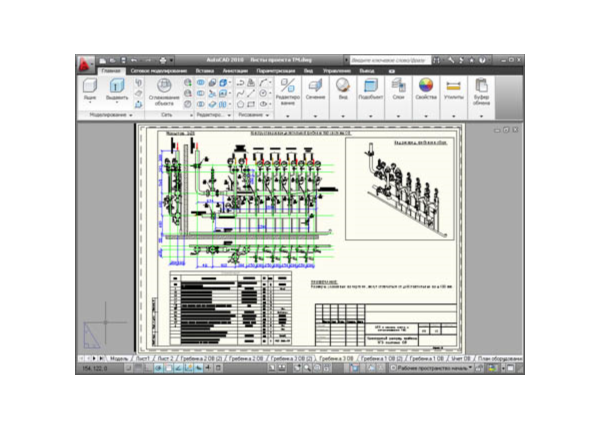Open the Рабочее пространство workspace dropdown
600x428 pixels.
click(x=432, y=368)
